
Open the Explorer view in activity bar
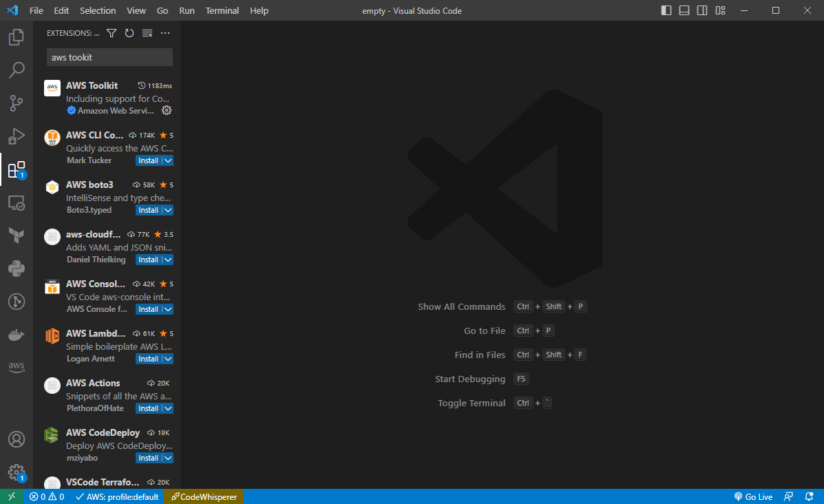[17, 37]
